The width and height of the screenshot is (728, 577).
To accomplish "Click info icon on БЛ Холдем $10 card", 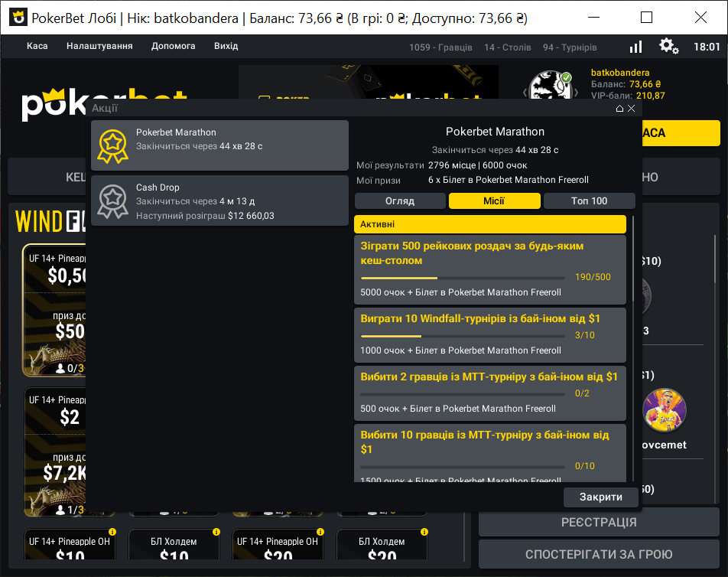I will (216, 532).
